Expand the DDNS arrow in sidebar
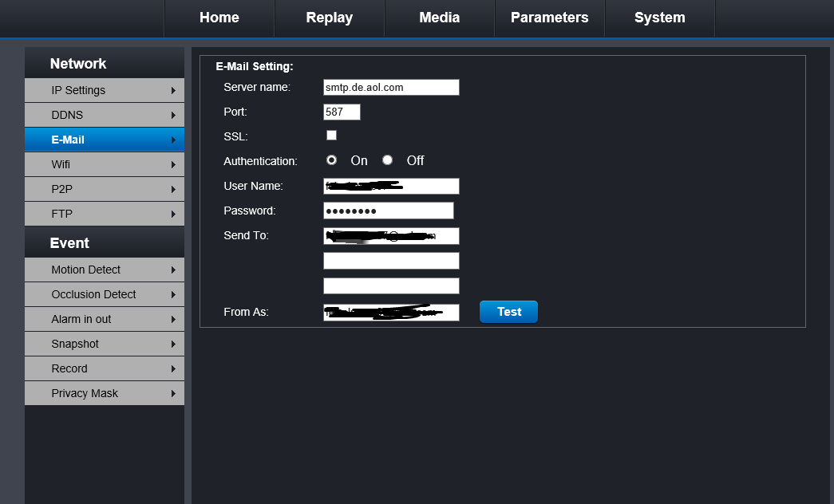834x504 pixels. pos(173,116)
